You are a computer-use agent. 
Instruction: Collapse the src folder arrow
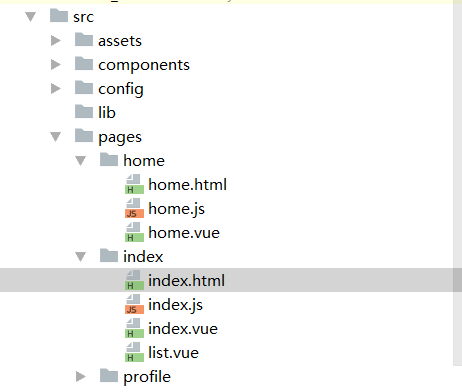(31, 17)
